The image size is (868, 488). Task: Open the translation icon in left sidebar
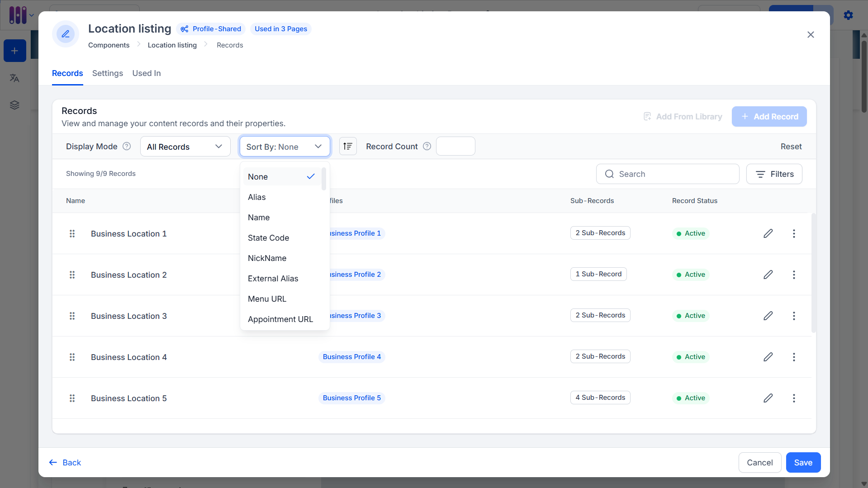coord(14,78)
